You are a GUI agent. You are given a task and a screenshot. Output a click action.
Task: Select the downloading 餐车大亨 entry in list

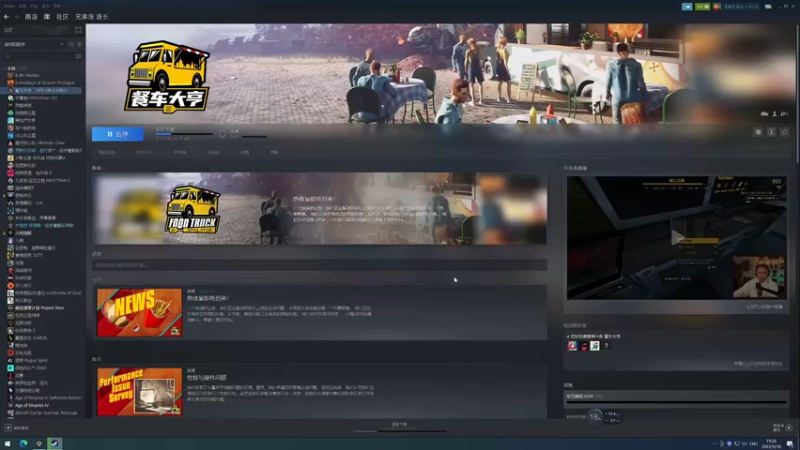tap(43, 90)
